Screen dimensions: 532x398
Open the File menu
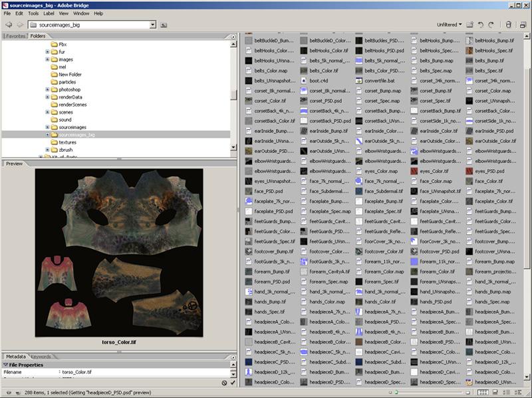pos(7,13)
